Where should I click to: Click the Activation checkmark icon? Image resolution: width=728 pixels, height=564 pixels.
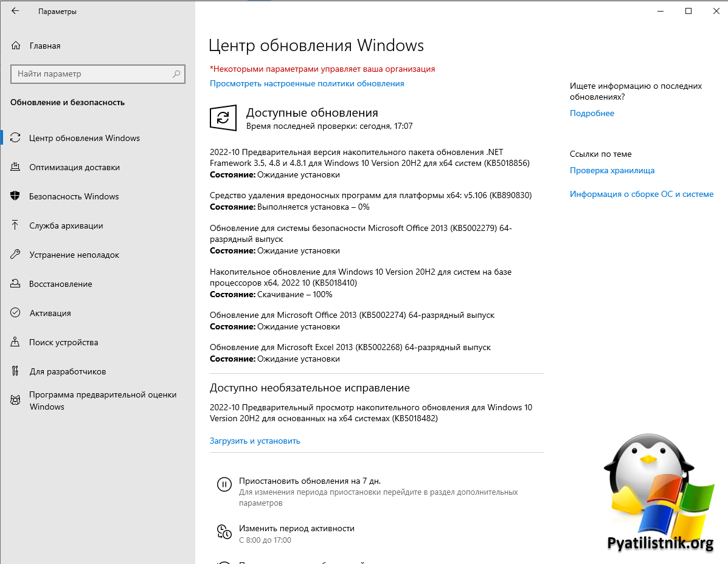tap(16, 313)
